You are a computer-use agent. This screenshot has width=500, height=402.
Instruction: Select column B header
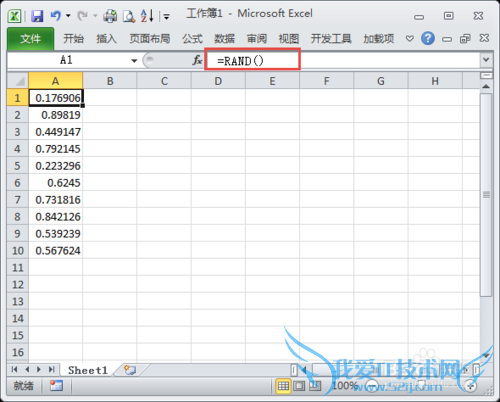pyautogui.click(x=110, y=81)
